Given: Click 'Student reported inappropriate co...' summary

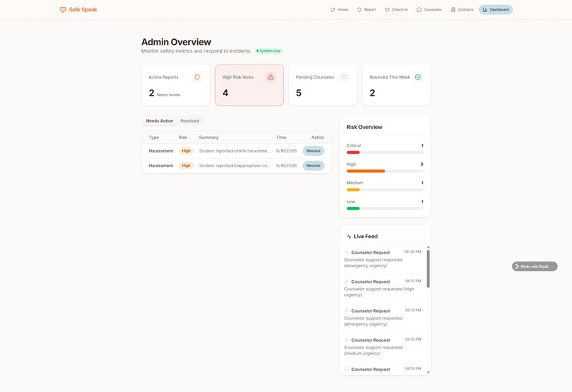Looking at the screenshot, I should (x=235, y=166).
